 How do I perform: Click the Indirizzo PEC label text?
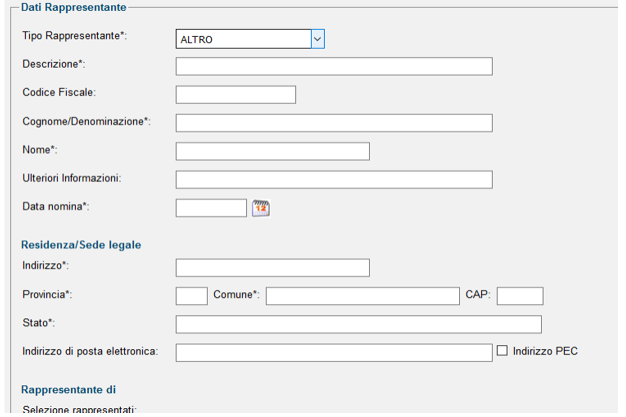click(x=545, y=351)
